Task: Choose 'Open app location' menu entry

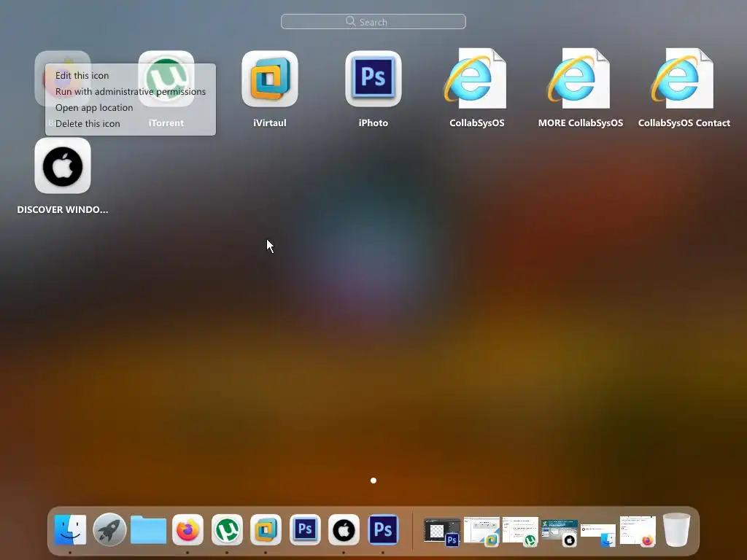Action: tap(94, 108)
